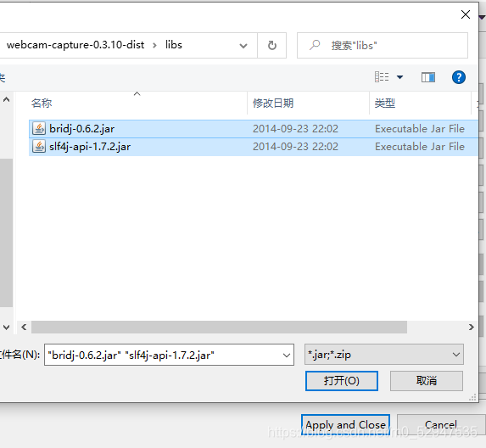
Task: Click Cancel in background window
Action: click(441, 425)
